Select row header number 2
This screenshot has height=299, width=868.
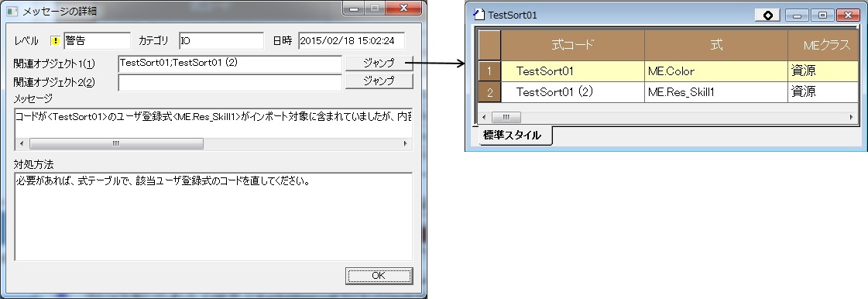(x=490, y=92)
